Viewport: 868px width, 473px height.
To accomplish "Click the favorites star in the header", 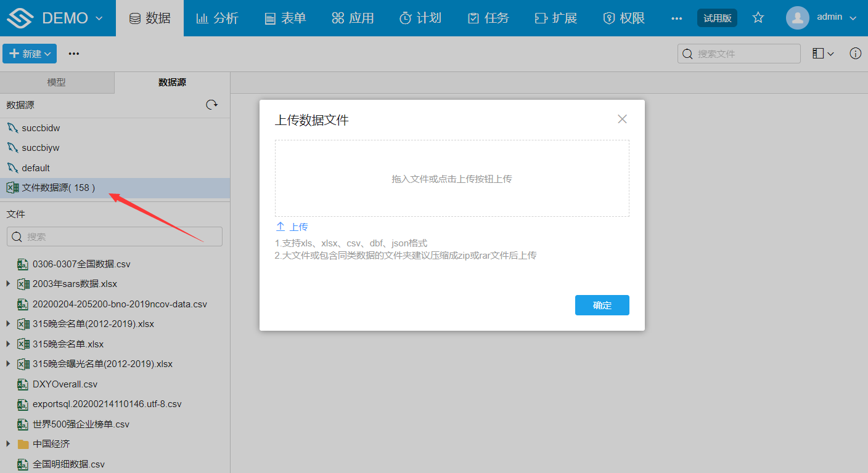I will (x=758, y=18).
